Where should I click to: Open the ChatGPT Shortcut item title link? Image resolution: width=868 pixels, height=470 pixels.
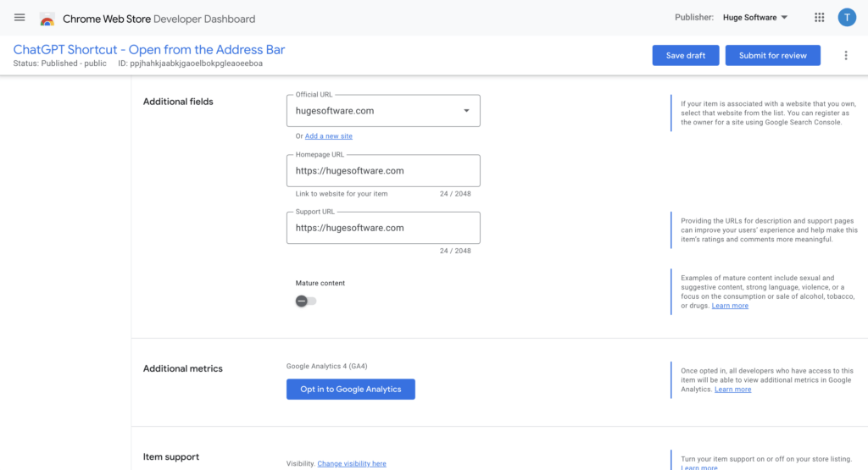click(x=149, y=50)
